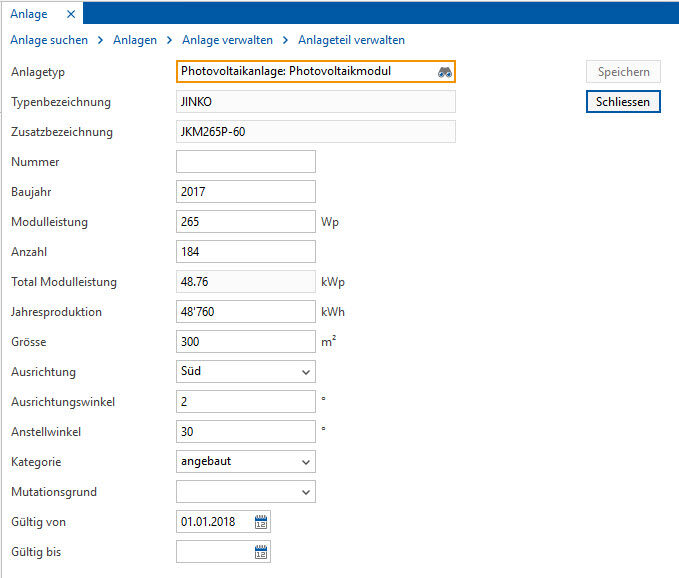679x578 pixels.
Task: Navigate to Anlagen breadcrumb
Action: point(135,40)
